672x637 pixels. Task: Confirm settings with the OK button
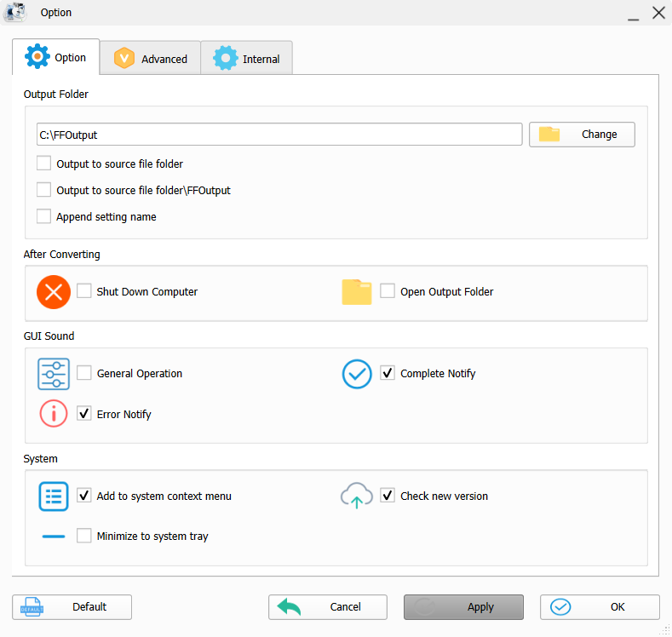[600, 607]
